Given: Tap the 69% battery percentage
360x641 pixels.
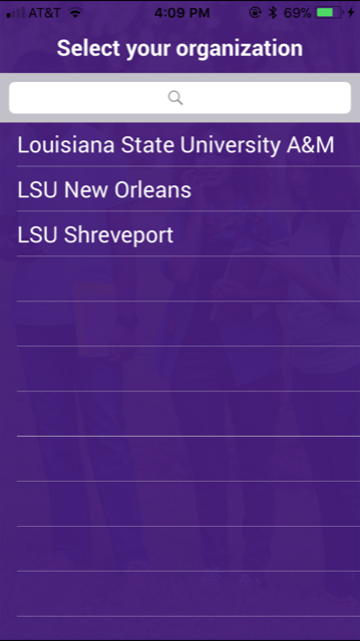Looking at the screenshot, I should click(297, 13).
